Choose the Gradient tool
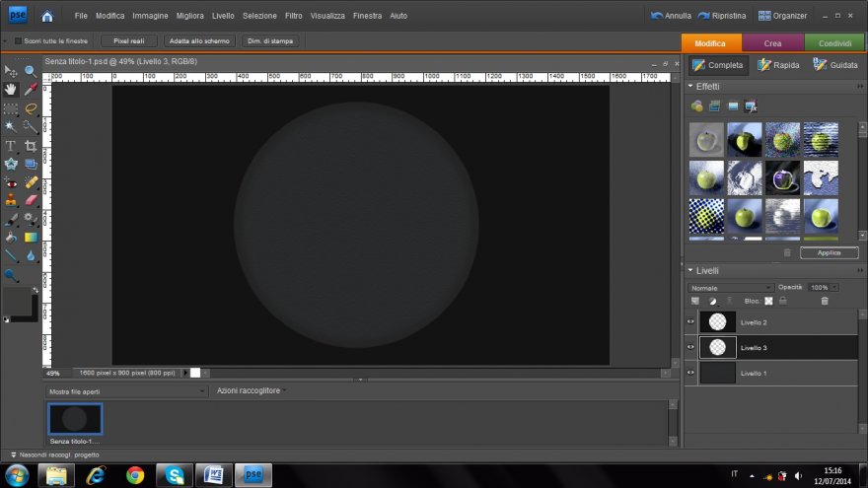 (x=31, y=238)
